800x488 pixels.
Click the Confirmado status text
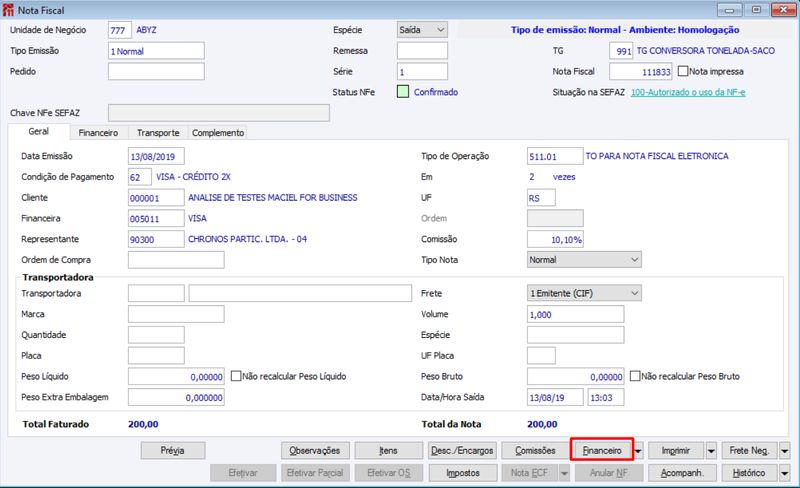(x=436, y=92)
